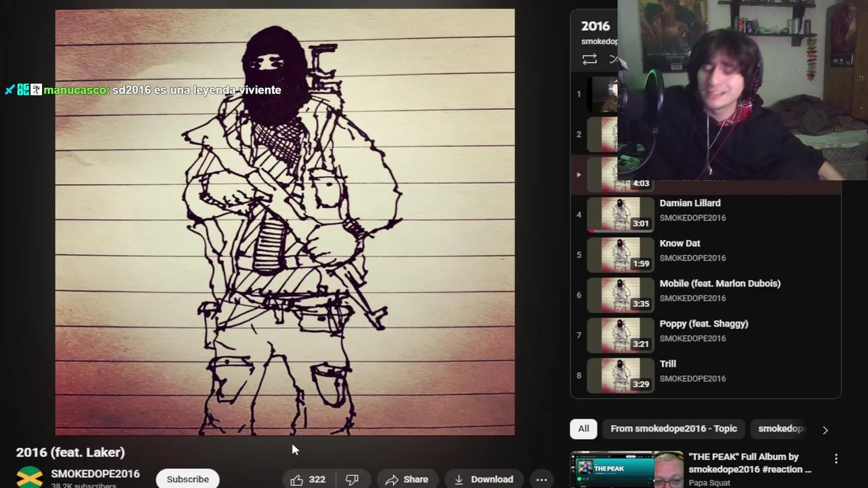The height and width of the screenshot is (488, 868).
Task: Click the SMOKEDOPE2016 artist under Know Dat
Action: tap(692, 258)
